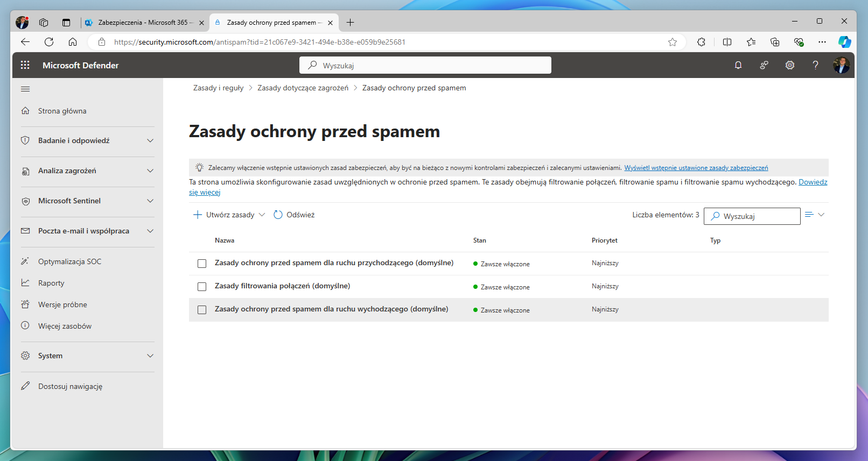Close the Zabezpieczenia Microsoft 365 tab
This screenshot has width=868, height=461.
click(201, 23)
